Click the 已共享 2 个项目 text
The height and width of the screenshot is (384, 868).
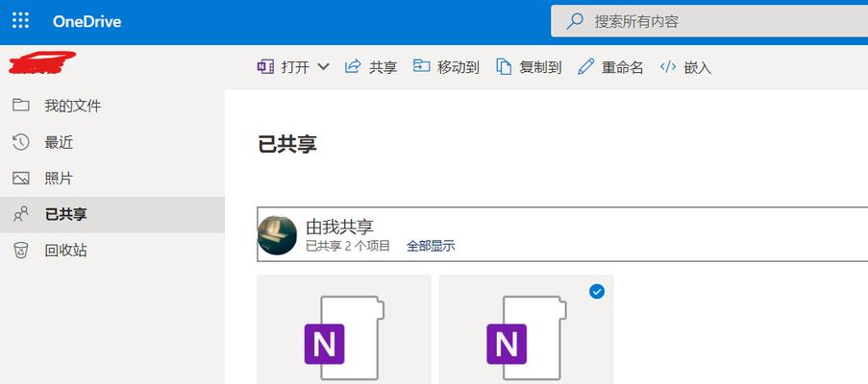click(x=348, y=247)
